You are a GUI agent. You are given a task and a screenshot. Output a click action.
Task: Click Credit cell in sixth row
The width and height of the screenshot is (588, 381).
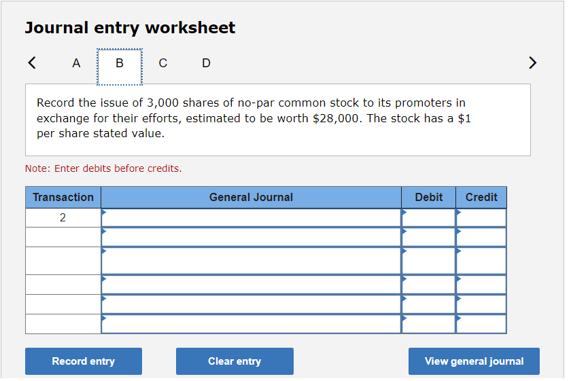click(x=481, y=324)
